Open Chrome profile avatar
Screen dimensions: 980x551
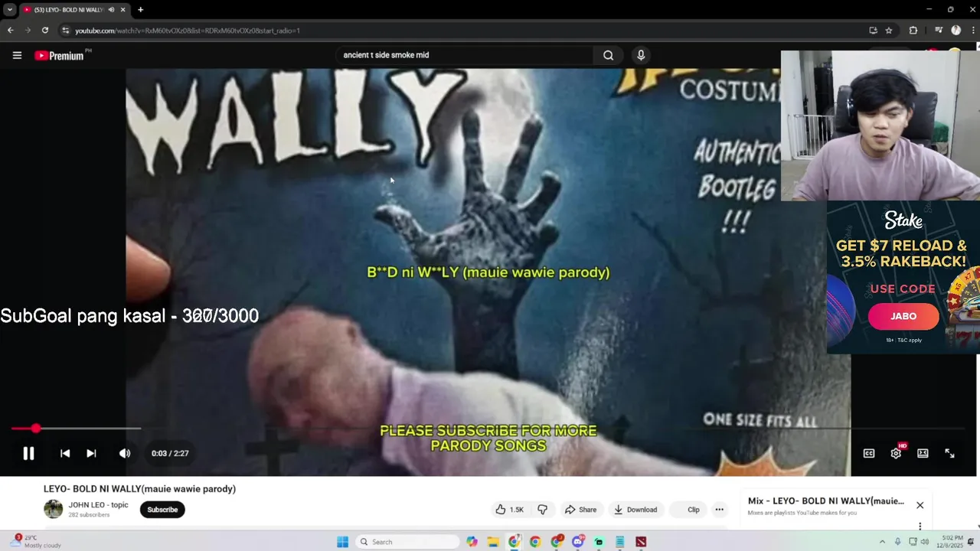[955, 31]
